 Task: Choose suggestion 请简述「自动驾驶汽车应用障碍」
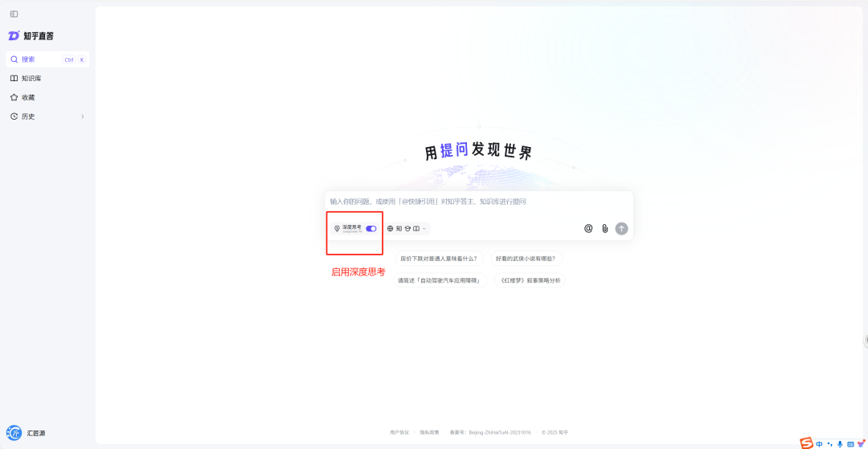(x=440, y=280)
